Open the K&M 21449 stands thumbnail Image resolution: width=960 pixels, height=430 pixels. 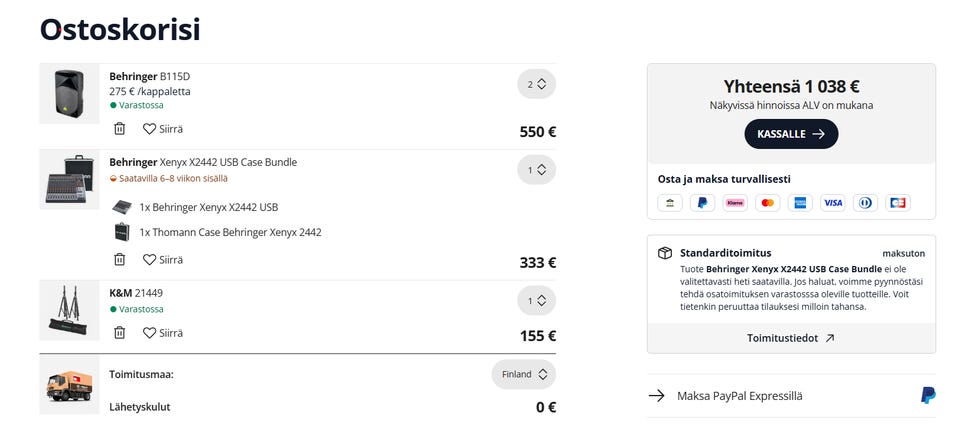pos(69,311)
